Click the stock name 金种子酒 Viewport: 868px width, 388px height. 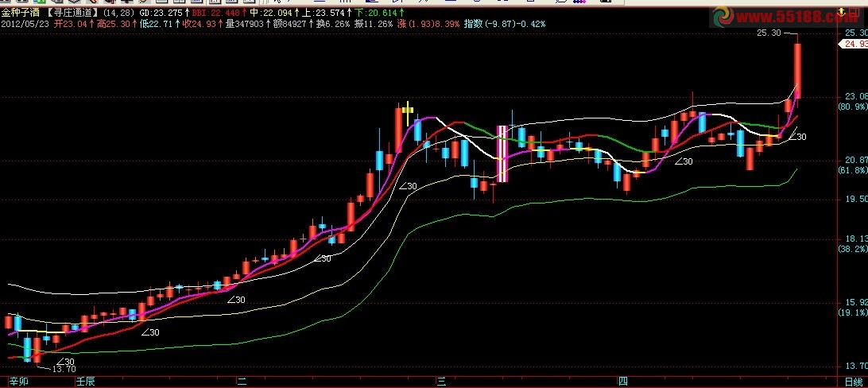coord(21,12)
